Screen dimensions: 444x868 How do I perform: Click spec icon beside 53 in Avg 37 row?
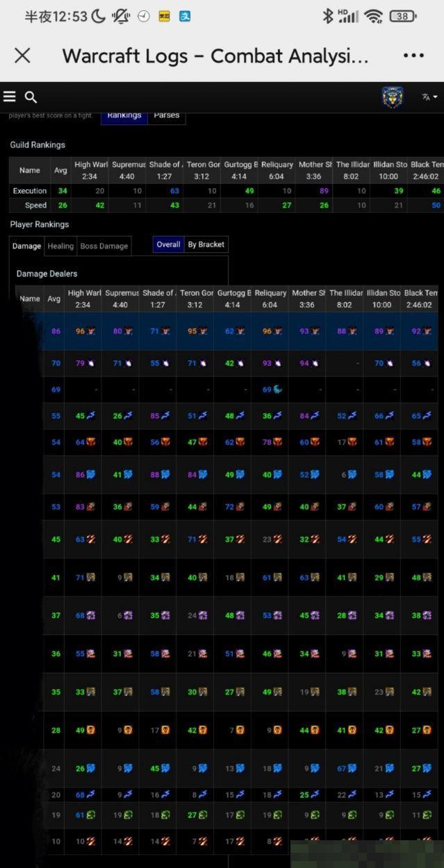point(277,615)
